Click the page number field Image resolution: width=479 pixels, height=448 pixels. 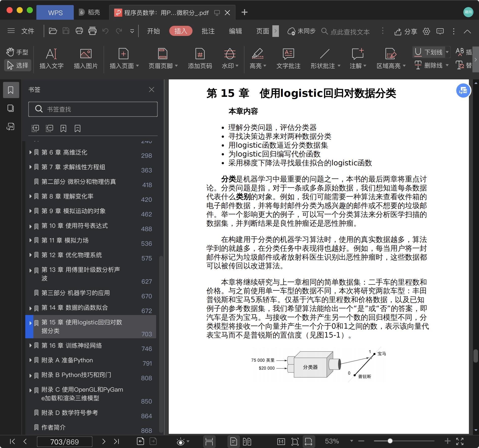(x=64, y=442)
